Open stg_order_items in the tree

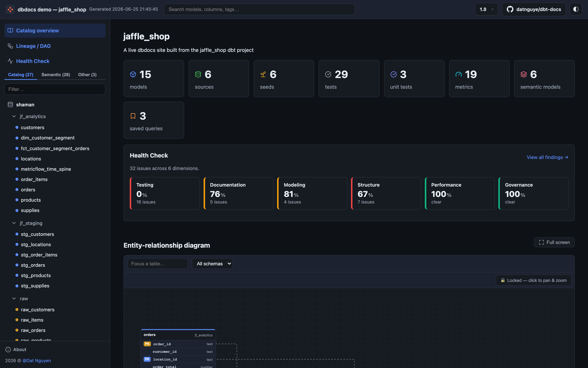click(39, 255)
